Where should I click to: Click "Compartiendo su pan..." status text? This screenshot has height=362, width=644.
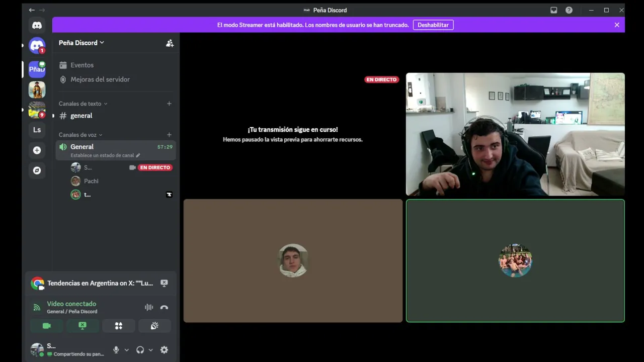point(78,354)
